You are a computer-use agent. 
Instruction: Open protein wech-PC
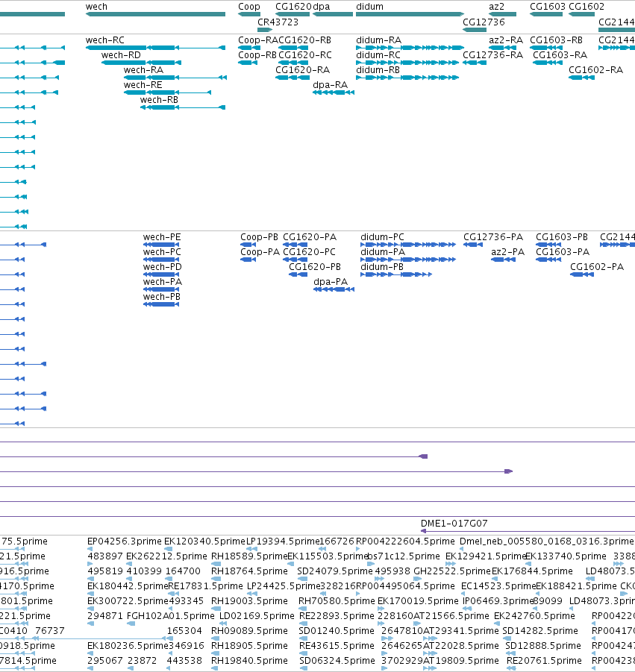(162, 252)
